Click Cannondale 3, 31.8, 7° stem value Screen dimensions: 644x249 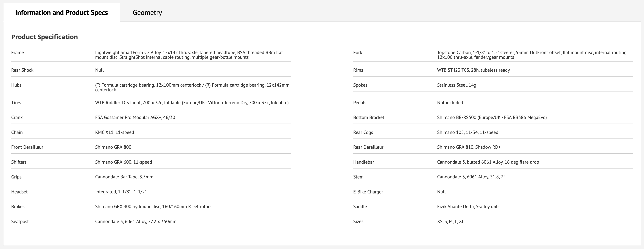[471, 177]
